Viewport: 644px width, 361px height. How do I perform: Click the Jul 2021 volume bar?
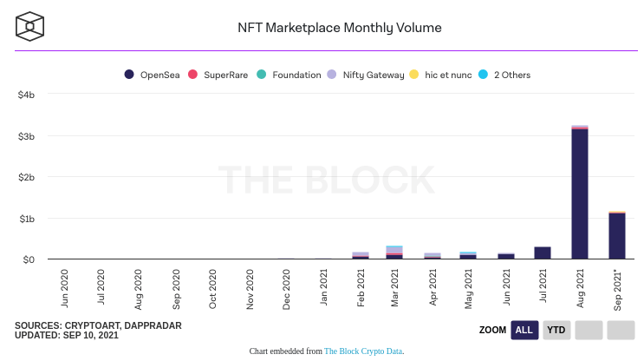(543, 253)
